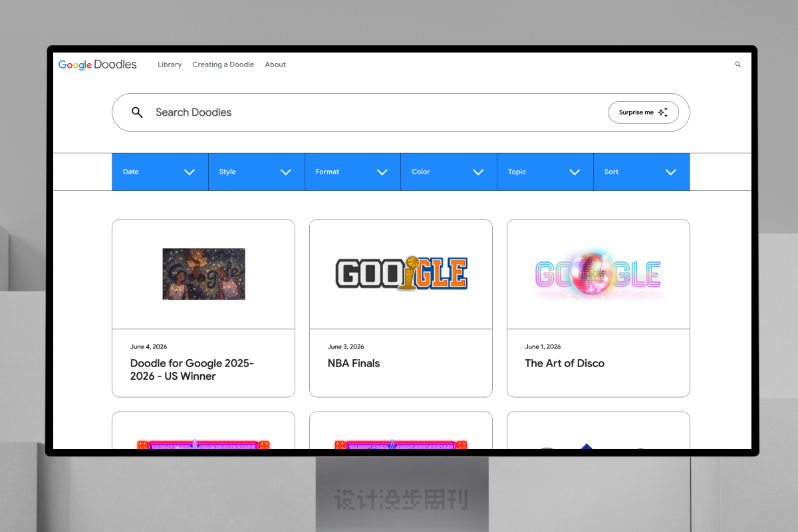Click title Doodle for Google 2025-2026 - US Winner
This screenshot has height=532, width=798.
(192, 370)
